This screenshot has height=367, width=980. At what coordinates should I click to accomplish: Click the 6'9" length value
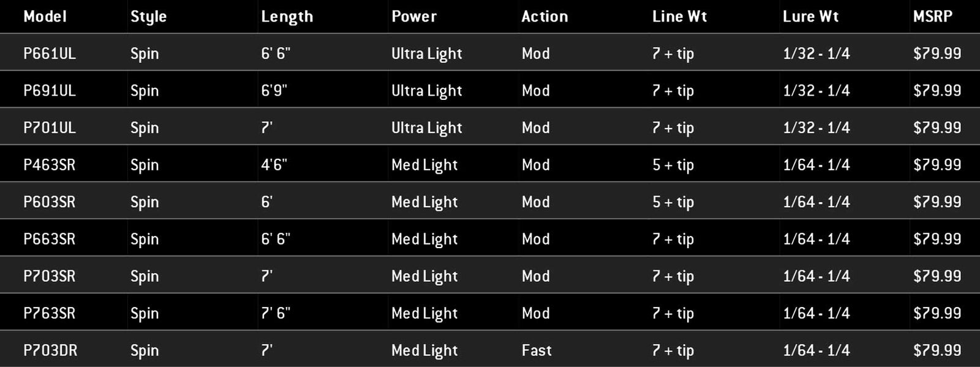[274, 91]
